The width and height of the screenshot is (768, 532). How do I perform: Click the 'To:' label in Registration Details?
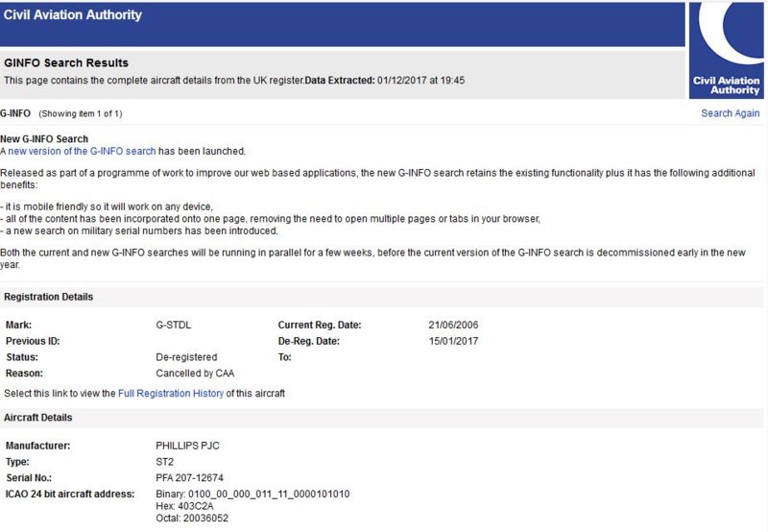tap(284, 357)
